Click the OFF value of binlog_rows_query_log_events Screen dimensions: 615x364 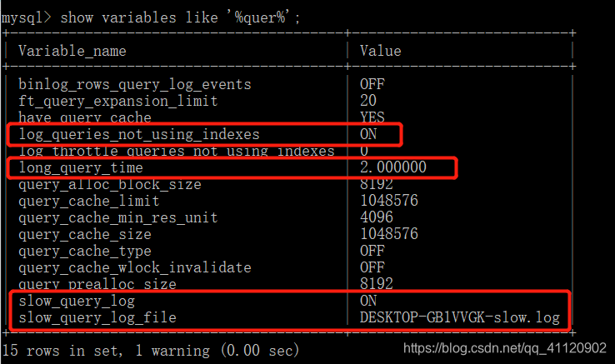coord(372,84)
